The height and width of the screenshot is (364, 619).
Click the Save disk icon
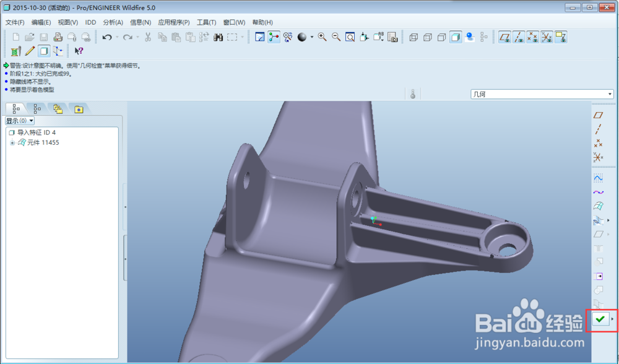tap(43, 37)
